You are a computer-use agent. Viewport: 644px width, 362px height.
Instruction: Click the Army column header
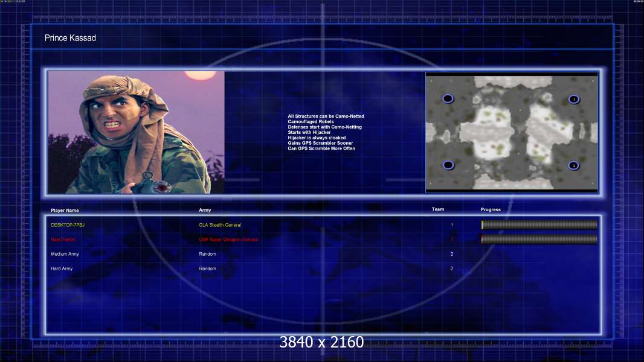click(x=205, y=210)
